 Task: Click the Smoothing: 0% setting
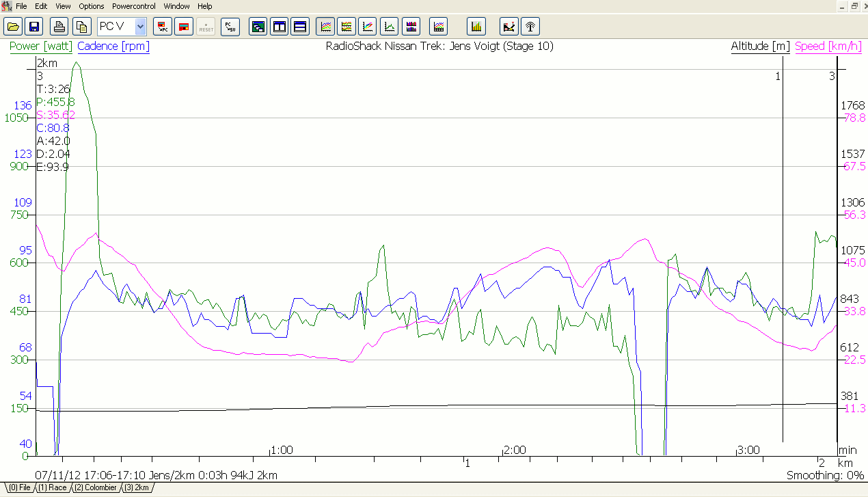[x=824, y=475]
